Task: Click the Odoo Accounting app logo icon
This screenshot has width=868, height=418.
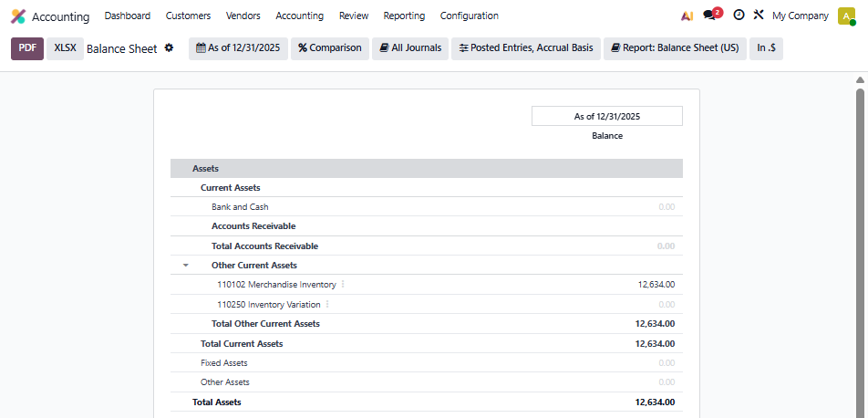Action: 18,16
